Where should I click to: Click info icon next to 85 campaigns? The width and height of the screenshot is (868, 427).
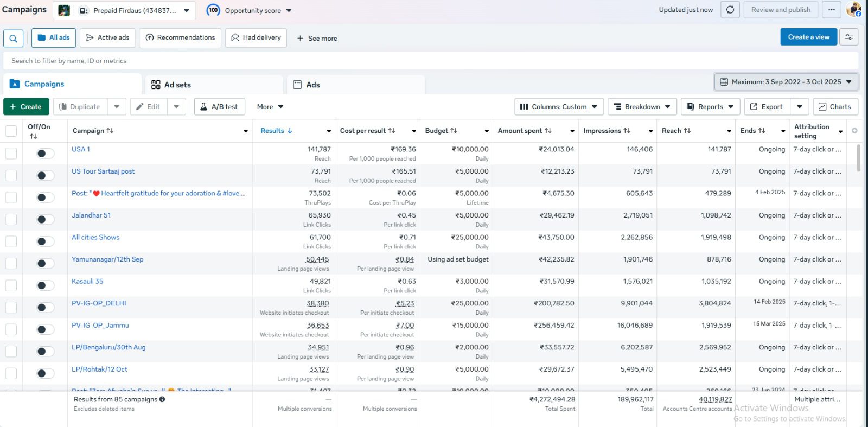pos(162,399)
